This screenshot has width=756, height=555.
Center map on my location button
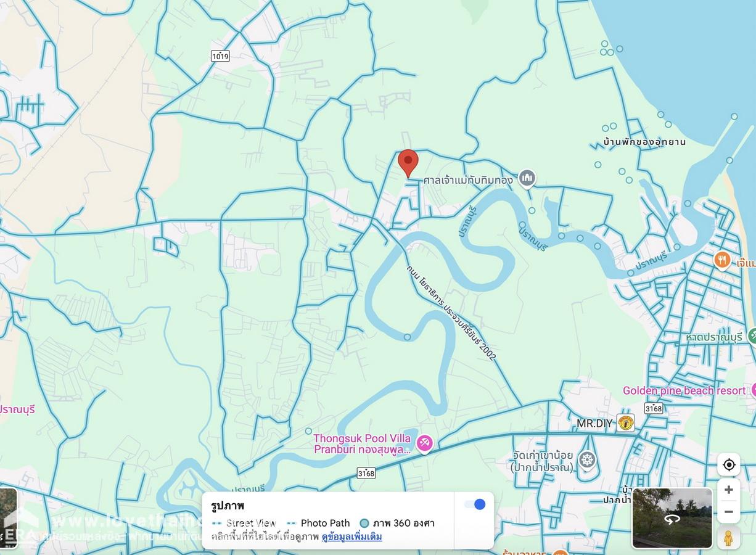[x=729, y=464]
